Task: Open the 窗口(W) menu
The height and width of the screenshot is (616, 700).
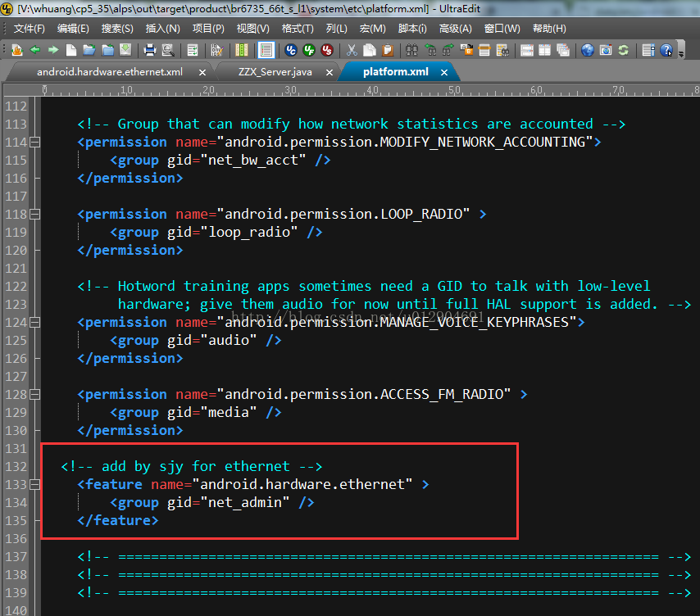Action: pos(502,29)
